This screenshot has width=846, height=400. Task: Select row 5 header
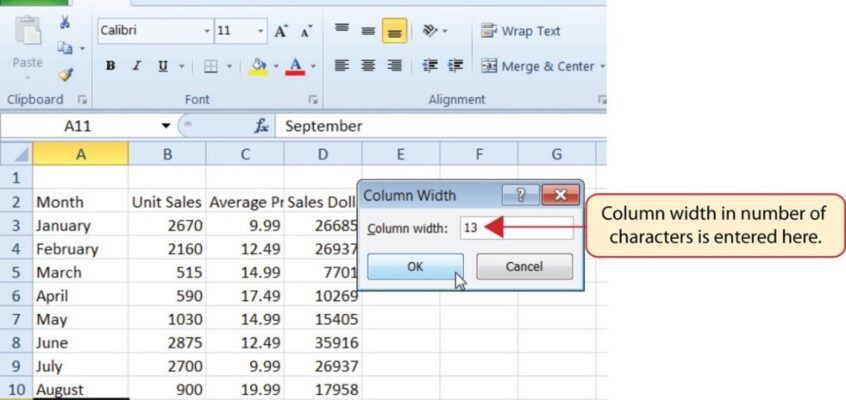(16, 272)
